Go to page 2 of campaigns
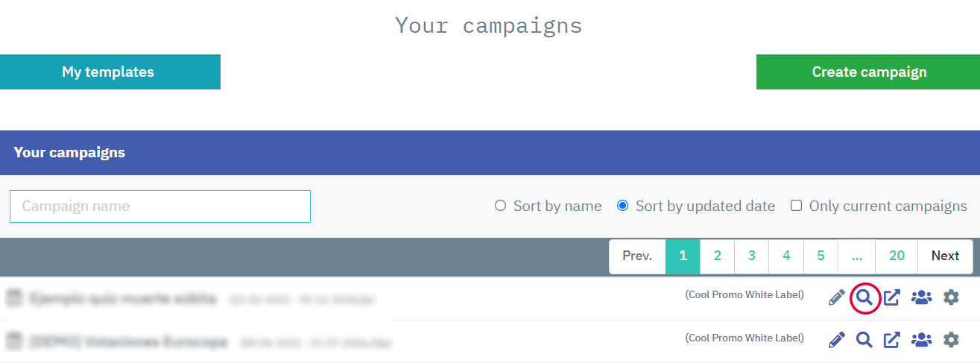 [717, 256]
